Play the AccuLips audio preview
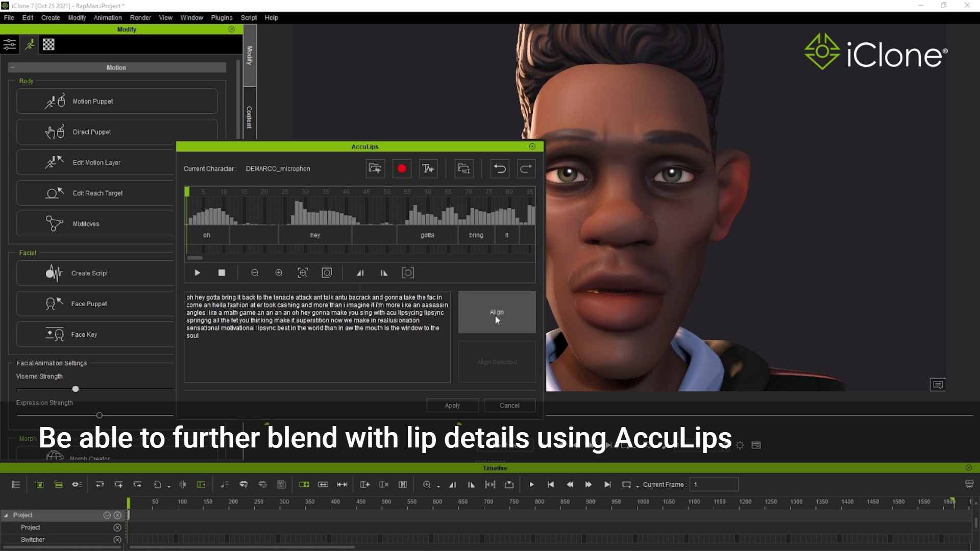This screenshot has height=551, width=980. click(x=198, y=273)
